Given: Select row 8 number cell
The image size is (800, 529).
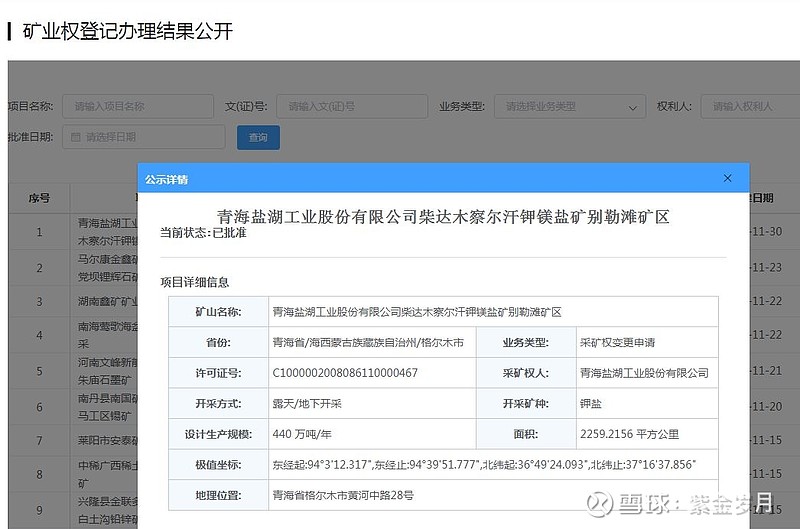Looking at the screenshot, I should (39, 474).
